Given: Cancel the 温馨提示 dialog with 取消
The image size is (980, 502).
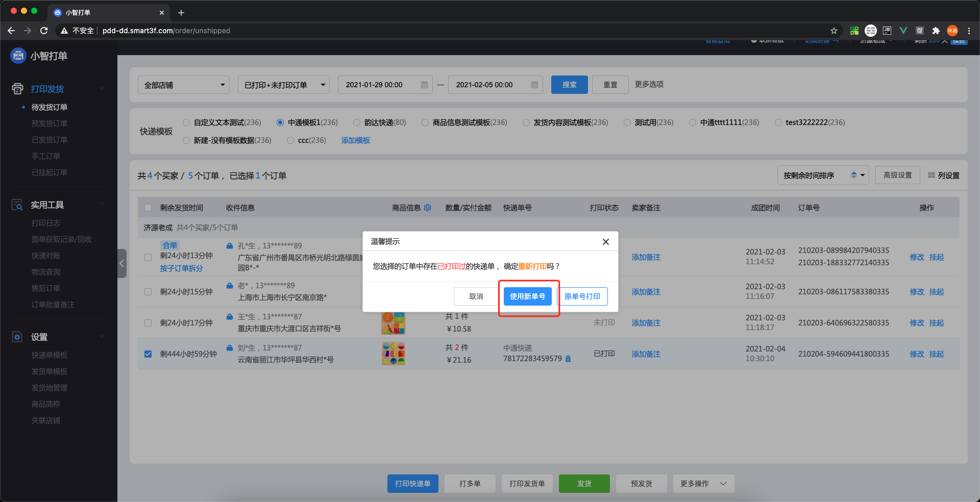Looking at the screenshot, I should [x=476, y=296].
